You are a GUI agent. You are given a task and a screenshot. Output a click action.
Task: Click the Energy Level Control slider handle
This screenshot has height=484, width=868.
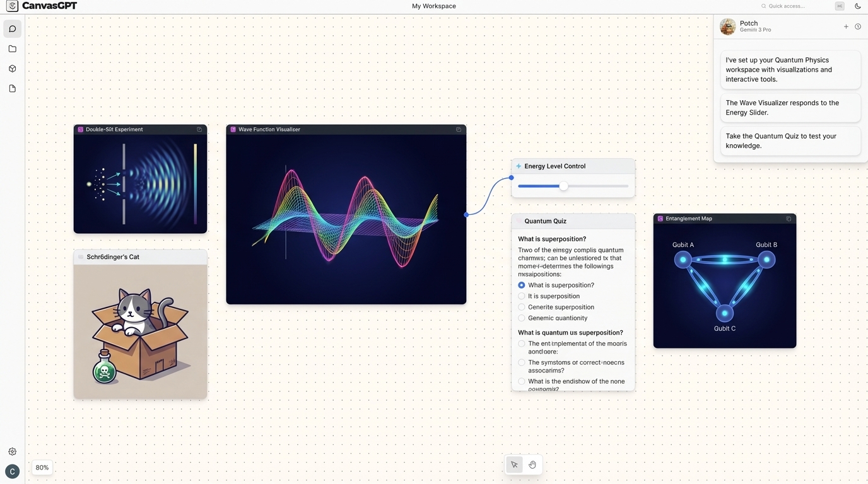coord(563,186)
